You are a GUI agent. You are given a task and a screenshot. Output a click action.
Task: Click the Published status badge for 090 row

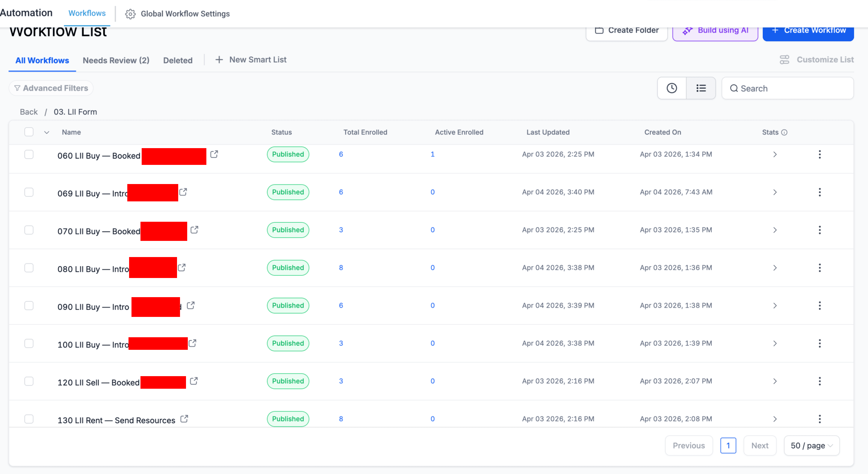288,305
